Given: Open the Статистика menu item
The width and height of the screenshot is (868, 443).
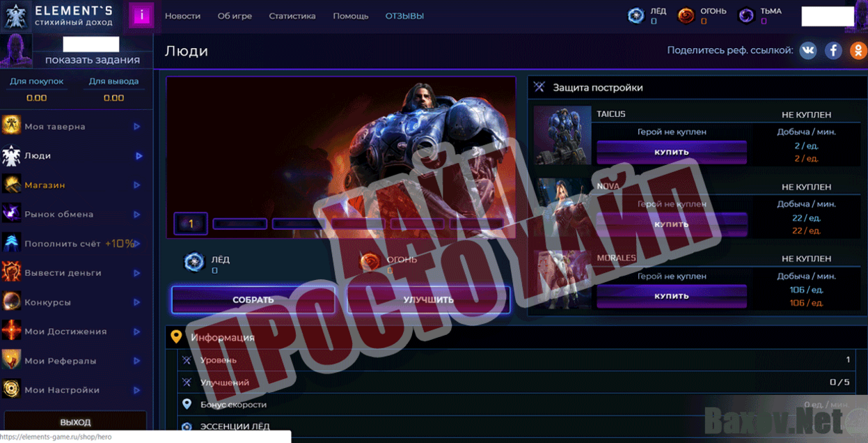Looking at the screenshot, I should point(292,16).
